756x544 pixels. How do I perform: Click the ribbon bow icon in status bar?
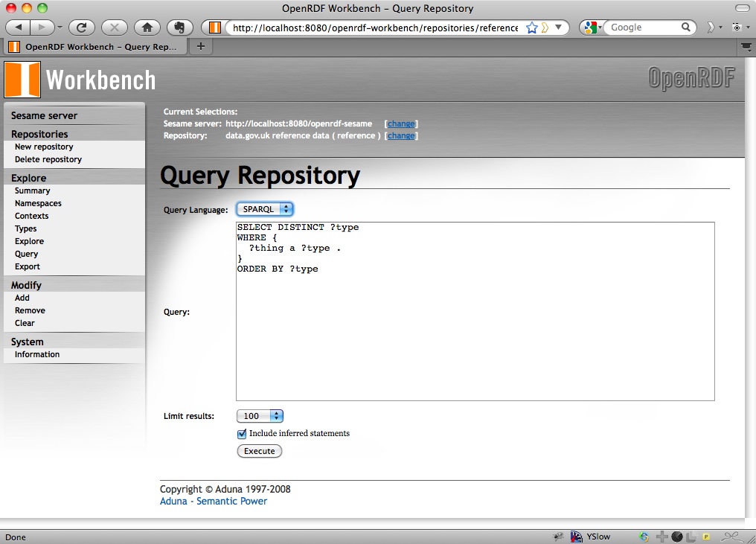click(732, 537)
